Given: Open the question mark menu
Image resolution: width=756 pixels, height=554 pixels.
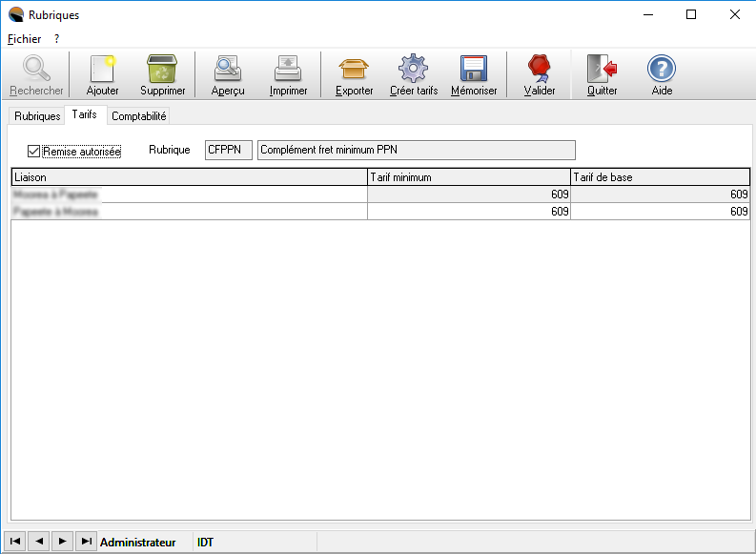Looking at the screenshot, I should point(56,39).
